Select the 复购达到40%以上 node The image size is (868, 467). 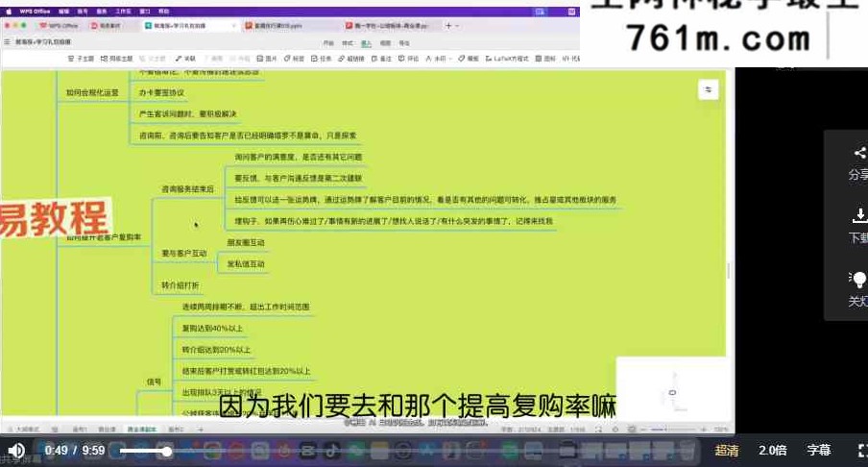(212, 328)
